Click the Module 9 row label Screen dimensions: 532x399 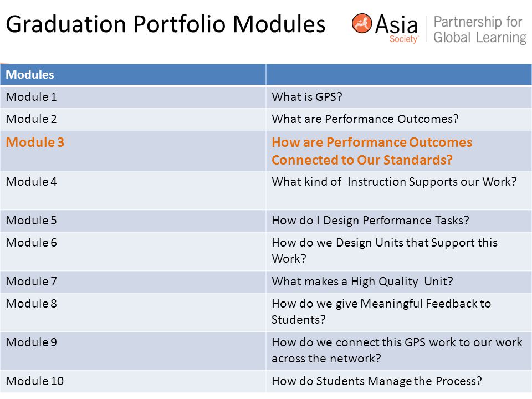(31, 342)
